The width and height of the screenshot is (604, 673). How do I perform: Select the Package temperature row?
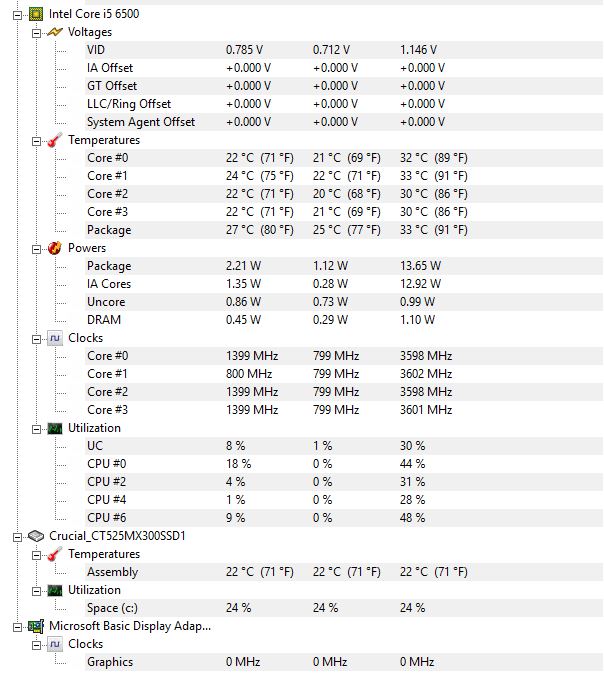coord(344,230)
